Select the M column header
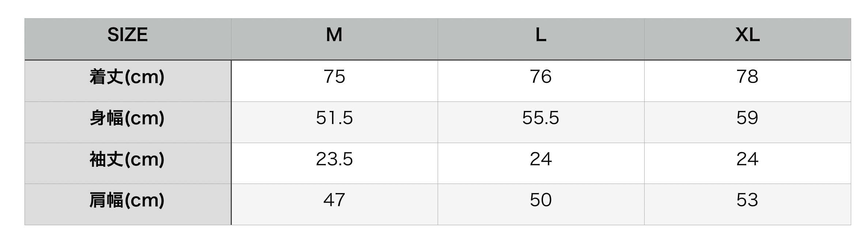 [334, 35]
